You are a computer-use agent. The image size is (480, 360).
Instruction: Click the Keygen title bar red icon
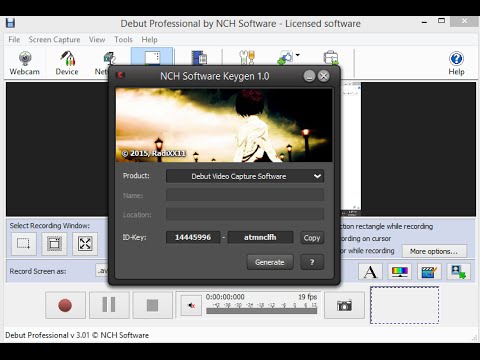120,75
